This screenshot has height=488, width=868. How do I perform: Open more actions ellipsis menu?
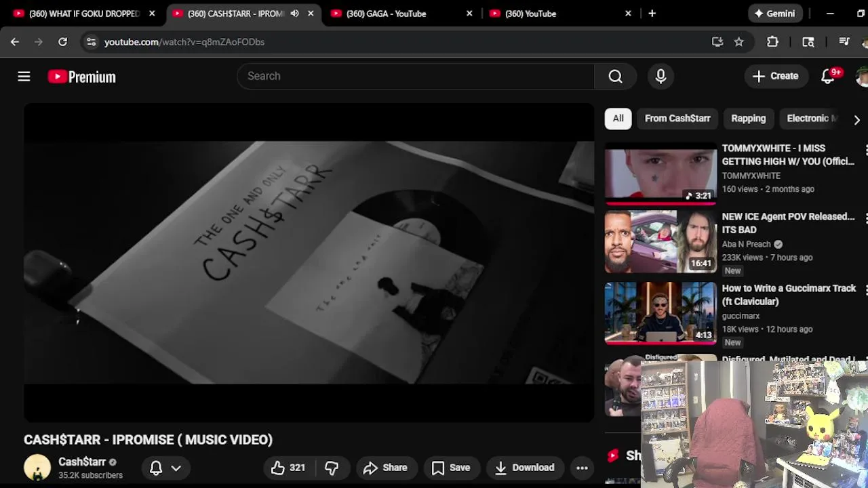click(582, 468)
